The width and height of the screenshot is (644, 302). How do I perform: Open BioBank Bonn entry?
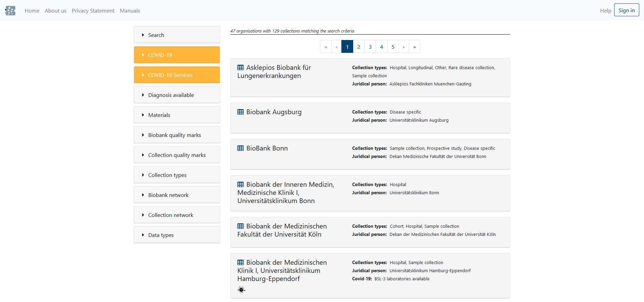(267, 148)
